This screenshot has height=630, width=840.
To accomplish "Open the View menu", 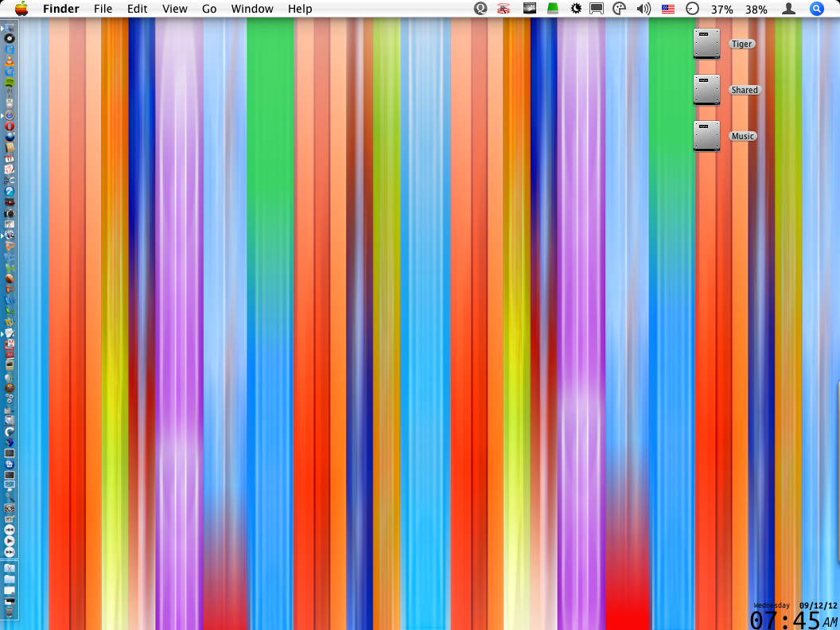I will pos(175,9).
